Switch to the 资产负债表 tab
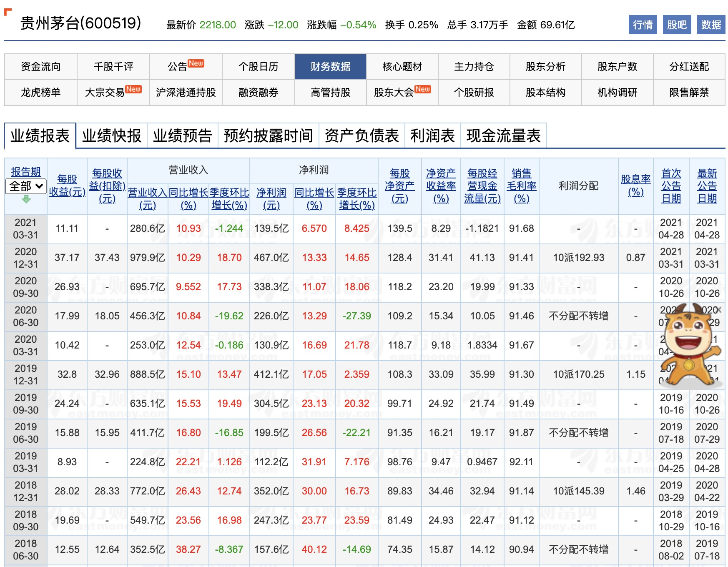Screen dimensions: 728x567 [362, 136]
